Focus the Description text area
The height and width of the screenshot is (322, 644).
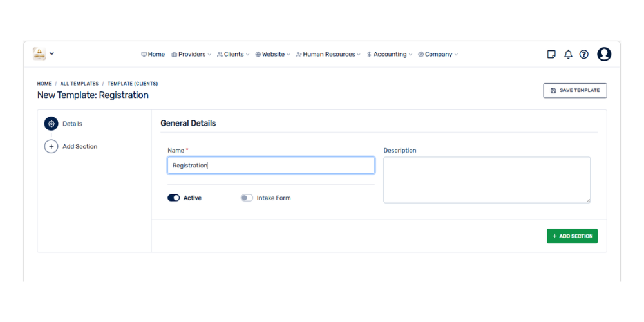pyautogui.click(x=487, y=180)
